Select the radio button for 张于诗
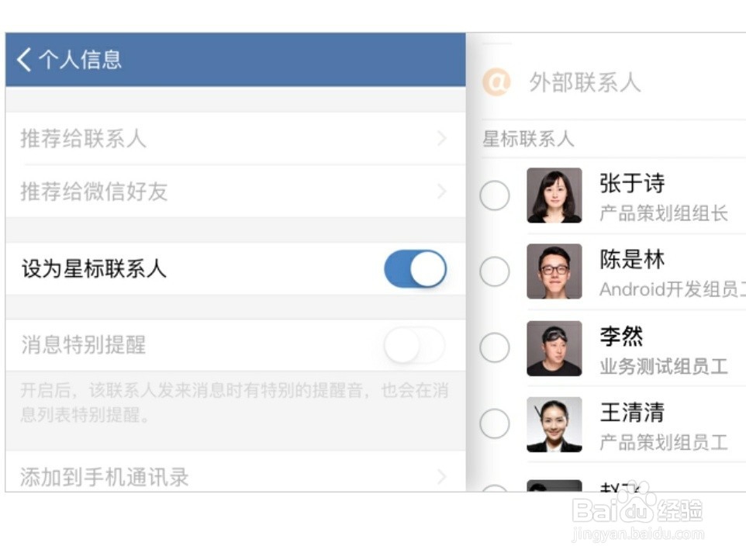 point(495,195)
